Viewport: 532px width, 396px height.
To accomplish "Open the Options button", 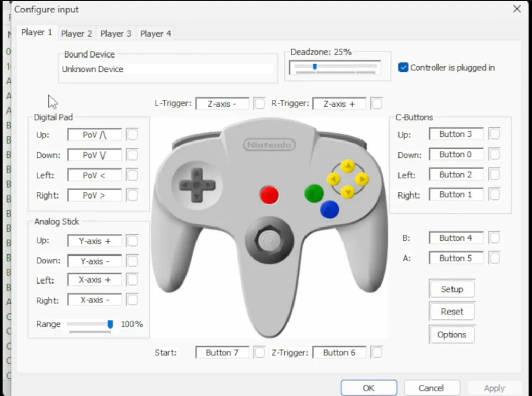I will click(451, 334).
